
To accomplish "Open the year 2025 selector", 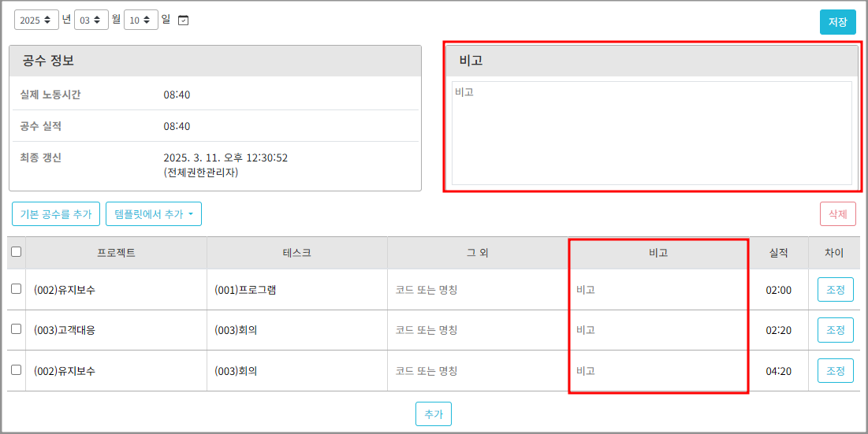I will click(x=36, y=20).
